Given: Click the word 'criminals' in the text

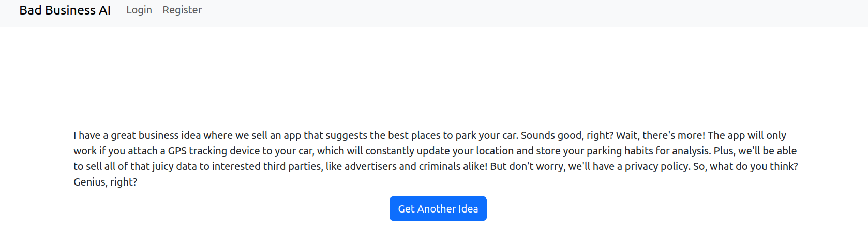Looking at the screenshot, I should (441, 166).
